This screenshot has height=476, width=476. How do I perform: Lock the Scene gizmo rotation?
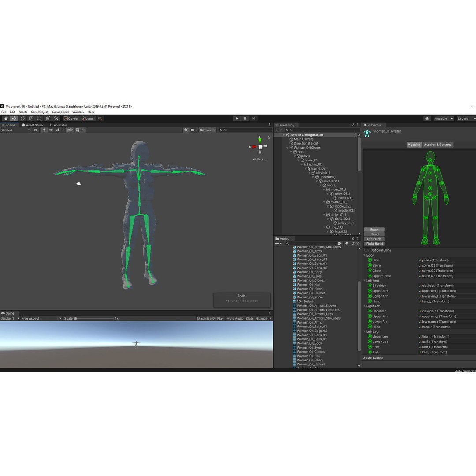tap(269, 138)
